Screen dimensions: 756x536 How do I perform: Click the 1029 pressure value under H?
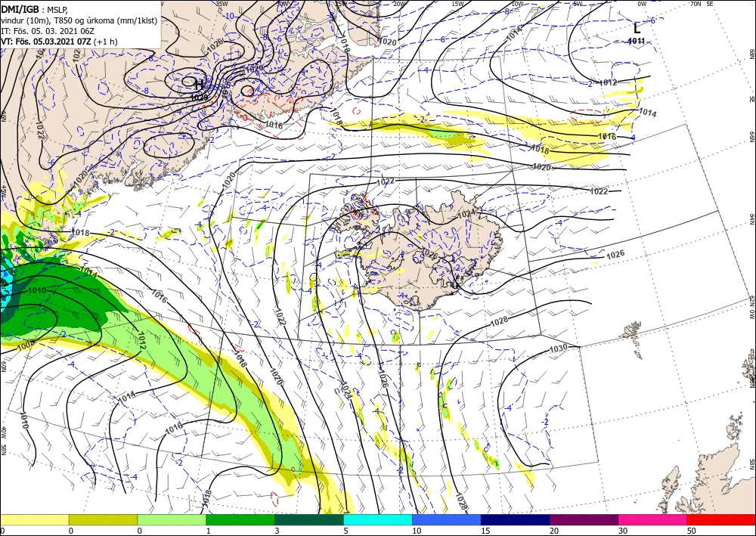point(199,98)
